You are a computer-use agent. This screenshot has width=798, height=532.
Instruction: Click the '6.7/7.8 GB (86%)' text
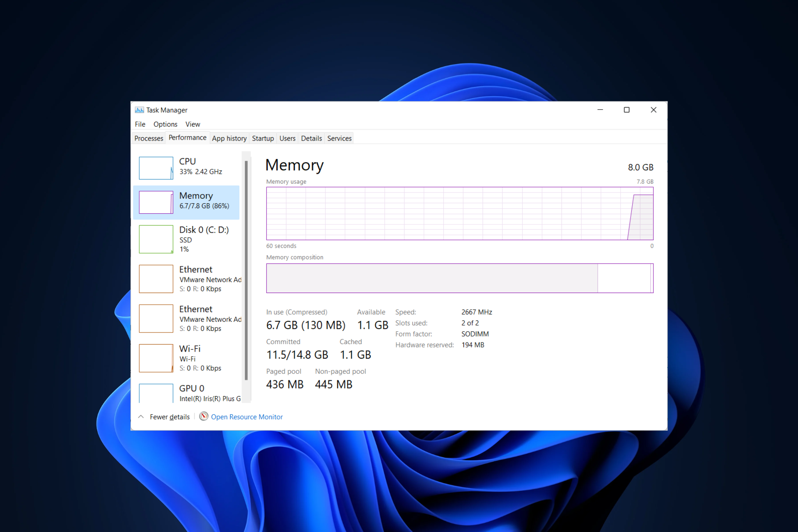(204, 206)
